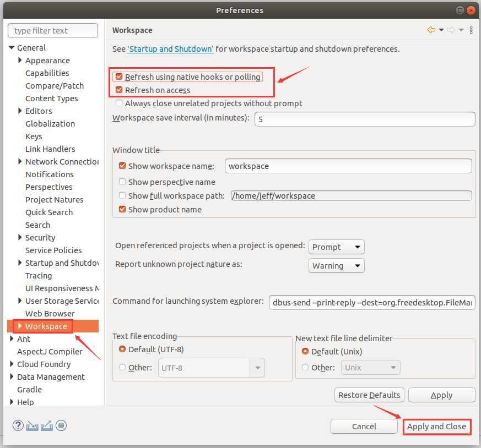Toggle Show product name checkbox

(x=122, y=209)
